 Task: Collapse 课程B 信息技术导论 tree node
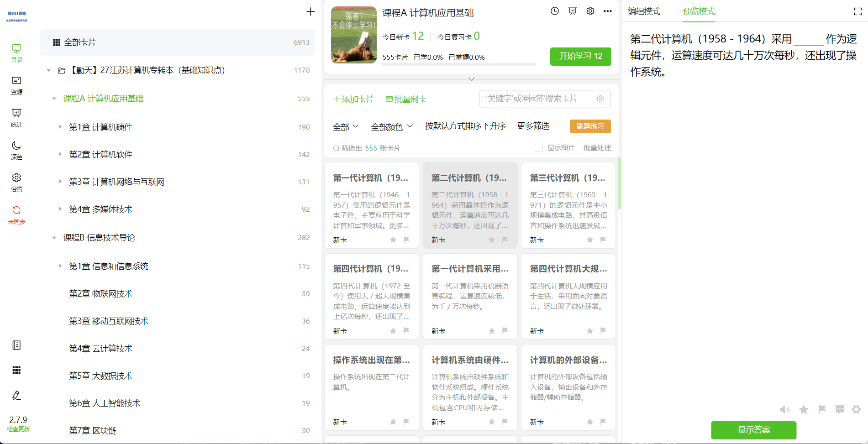54,238
